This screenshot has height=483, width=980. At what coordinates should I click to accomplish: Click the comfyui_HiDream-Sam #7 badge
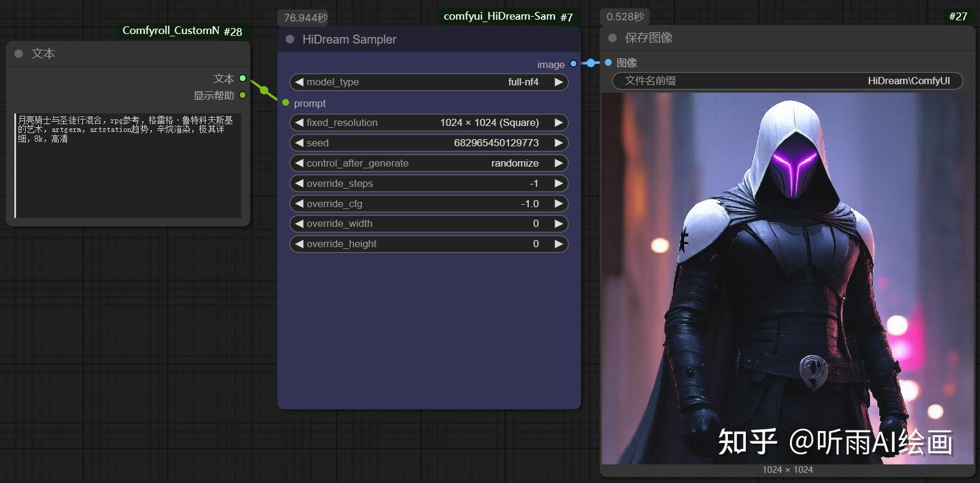click(x=509, y=17)
